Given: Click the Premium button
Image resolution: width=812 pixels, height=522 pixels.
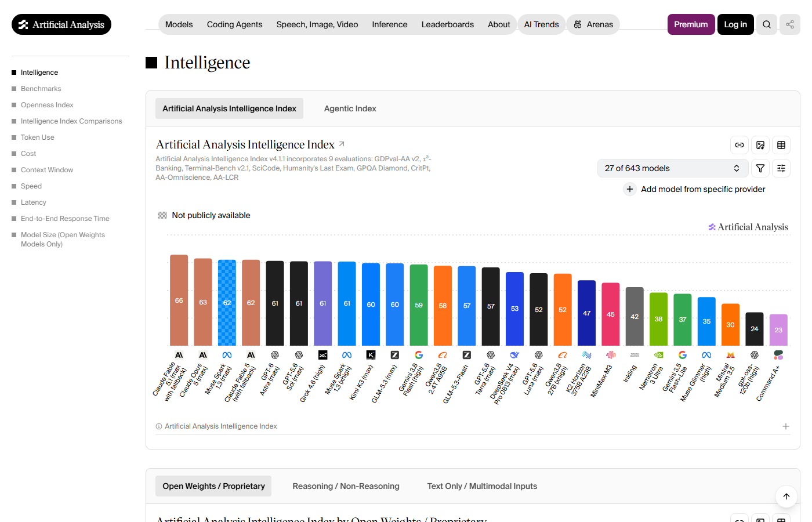Looking at the screenshot, I should 691,24.
